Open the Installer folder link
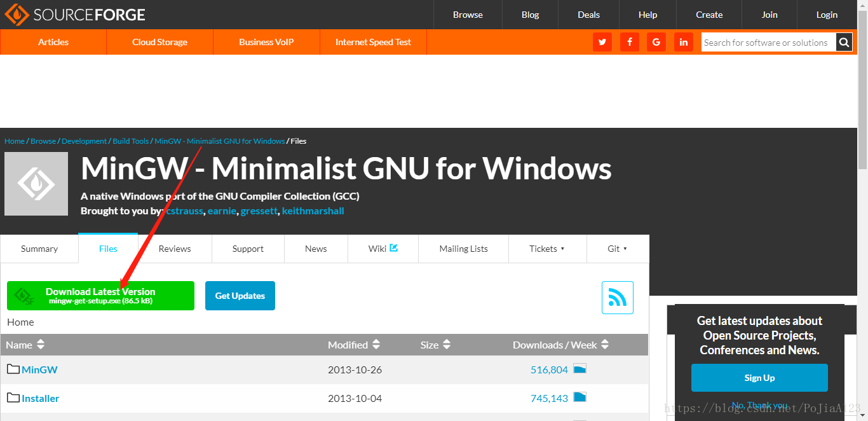This screenshot has height=421, width=868. coord(41,398)
